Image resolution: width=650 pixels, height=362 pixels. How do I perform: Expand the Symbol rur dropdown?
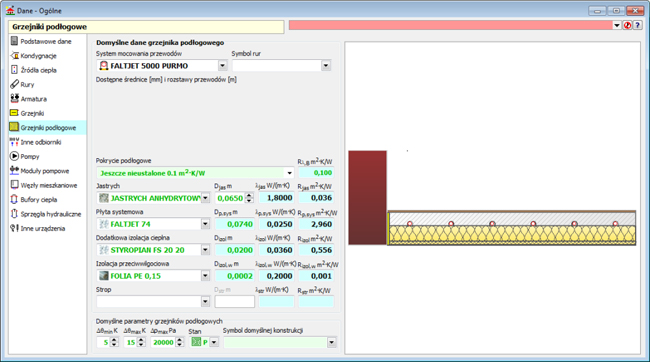pos(326,66)
